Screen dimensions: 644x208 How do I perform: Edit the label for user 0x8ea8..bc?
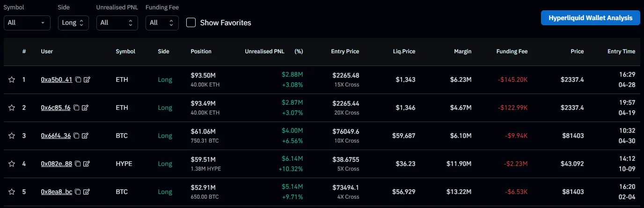click(x=87, y=192)
